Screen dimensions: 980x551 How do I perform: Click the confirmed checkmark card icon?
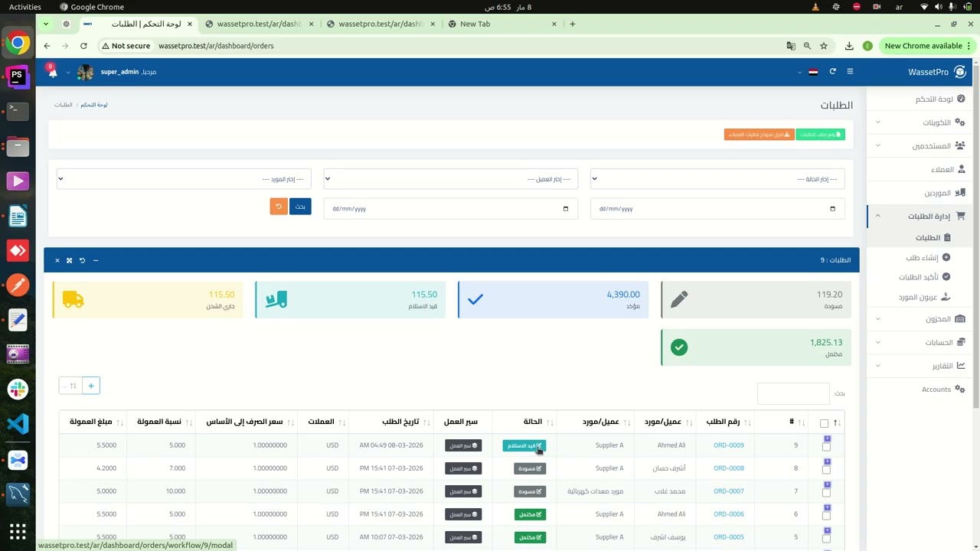pos(475,299)
